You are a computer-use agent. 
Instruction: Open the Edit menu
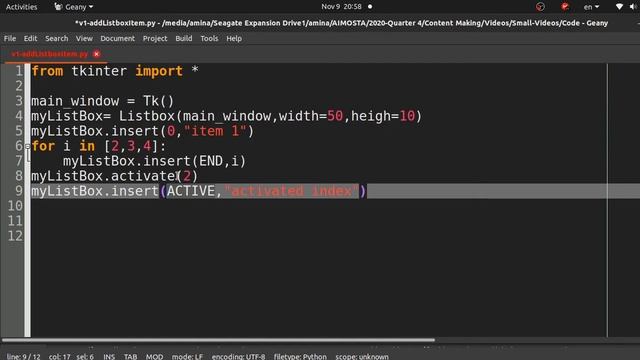(x=30, y=38)
